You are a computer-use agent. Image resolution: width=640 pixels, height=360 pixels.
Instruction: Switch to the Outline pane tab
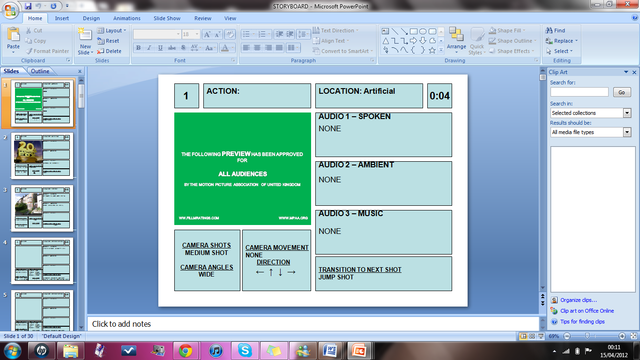[x=40, y=71]
